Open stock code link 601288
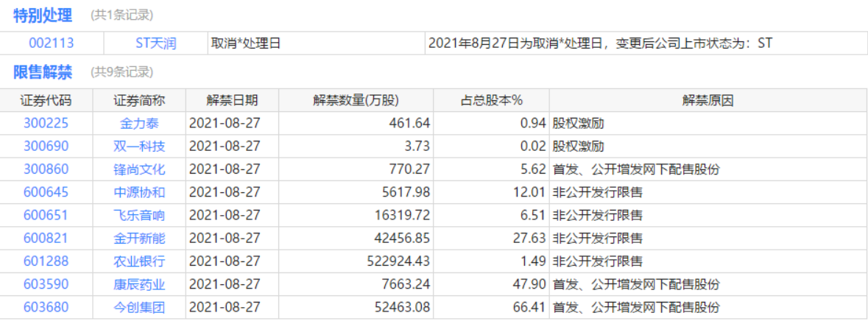The height and width of the screenshot is (324, 868). (46, 261)
